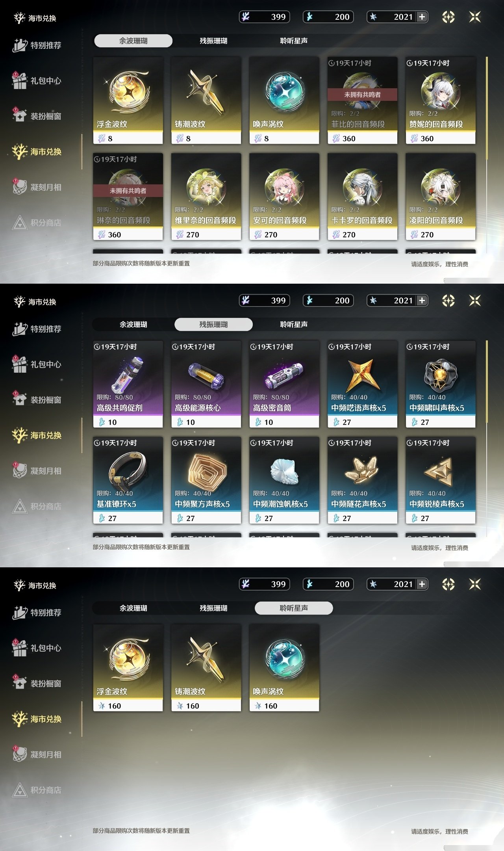Select the 中频咤语声核x5 star item
This screenshot has height=851, width=504.
tap(362, 384)
